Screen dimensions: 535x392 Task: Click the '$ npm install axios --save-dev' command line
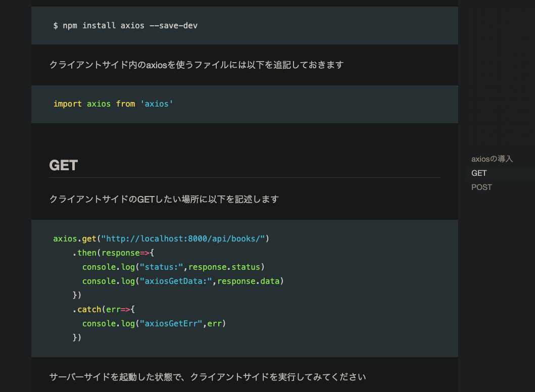(x=125, y=26)
